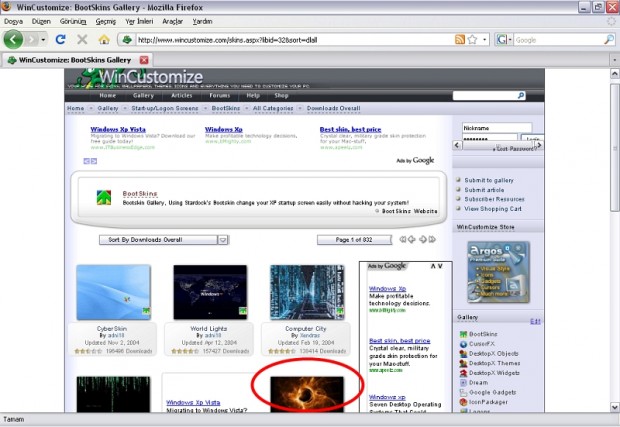Click the DesktopX Widgets gallery icon
This screenshot has height=427, width=620.
point(463,373)
